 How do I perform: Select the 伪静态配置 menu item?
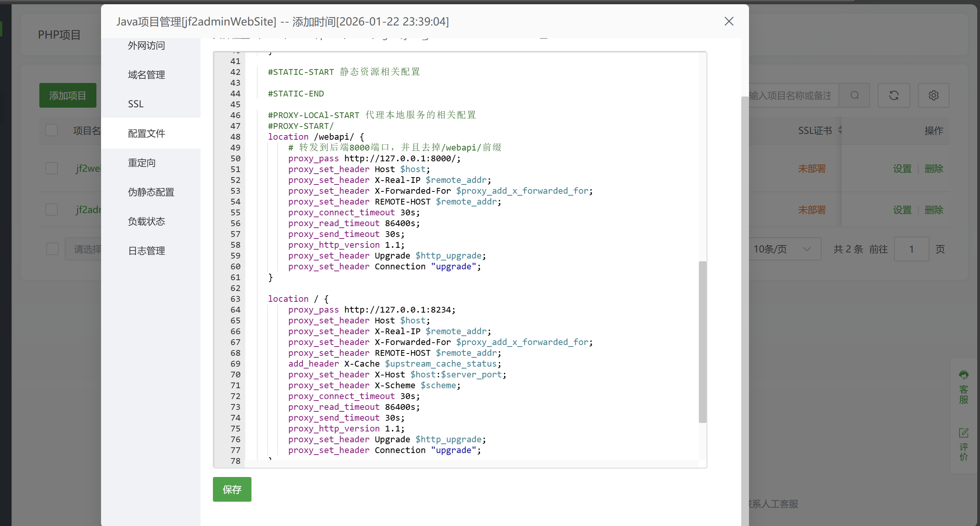(151, 192)
